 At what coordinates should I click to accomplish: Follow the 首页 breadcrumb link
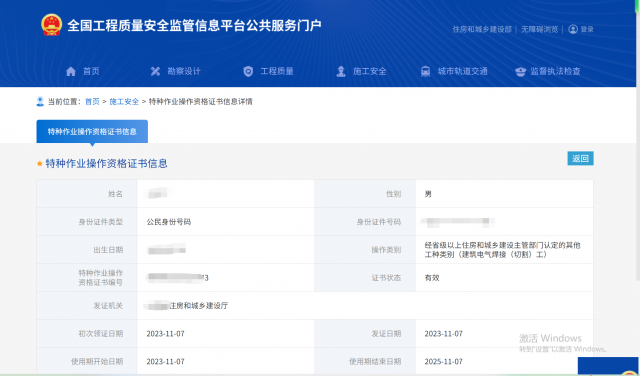92,102
